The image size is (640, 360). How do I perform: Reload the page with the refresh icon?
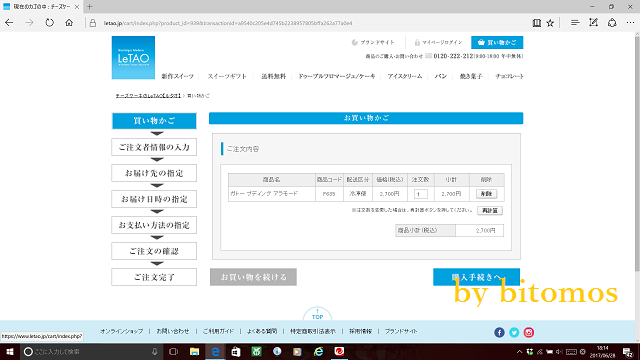pyautogui.click(x=49, y=23)
